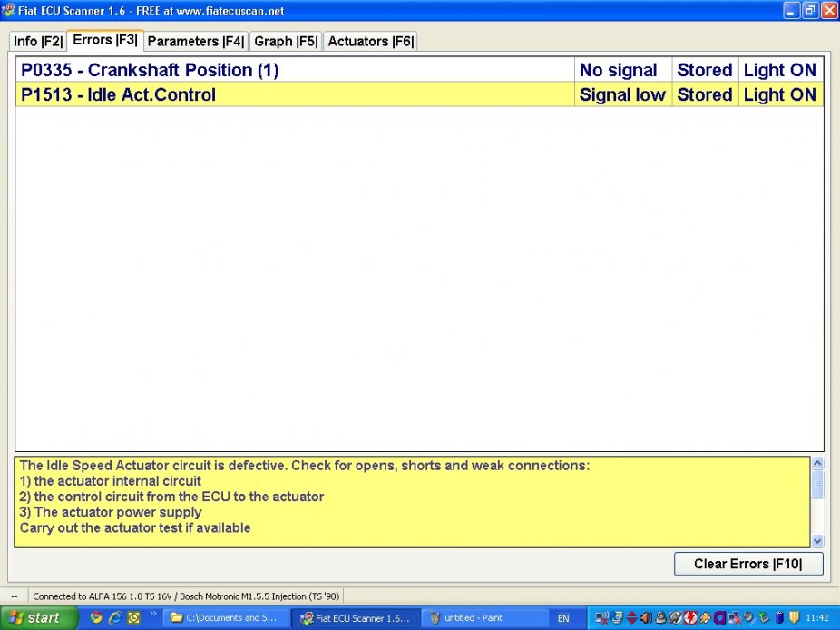Viewport: 840px width, 630px height.
Task: Open the EN language bar selector
Action: (563, 618)
